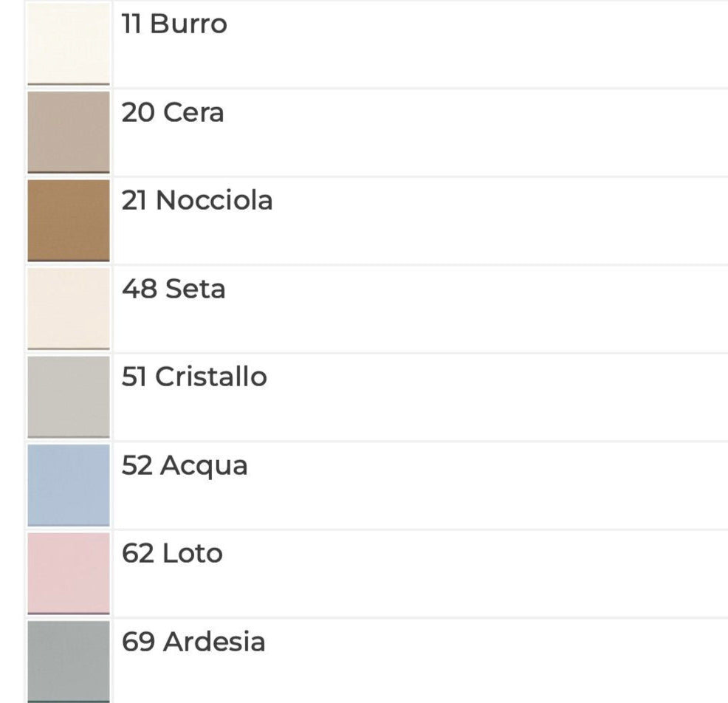
Task: Select the light gray Cristallo swatch
Action: click(69, 397)
